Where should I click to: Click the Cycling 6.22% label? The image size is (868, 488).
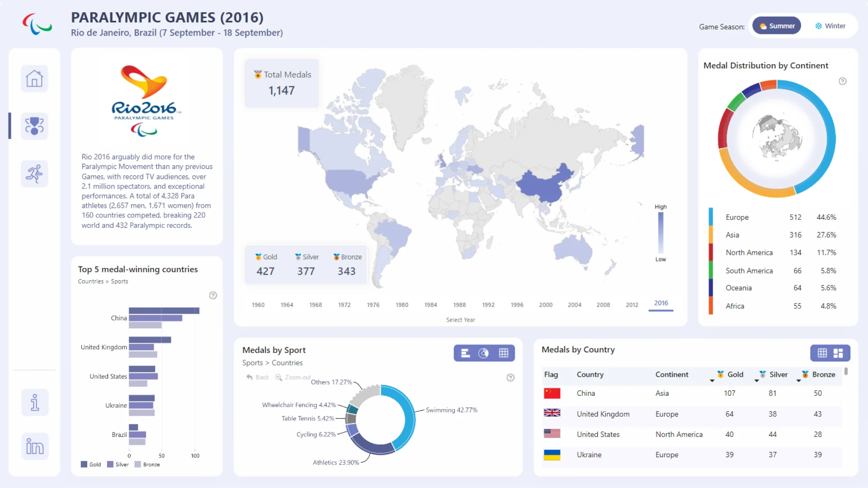(x=316, y=434)
